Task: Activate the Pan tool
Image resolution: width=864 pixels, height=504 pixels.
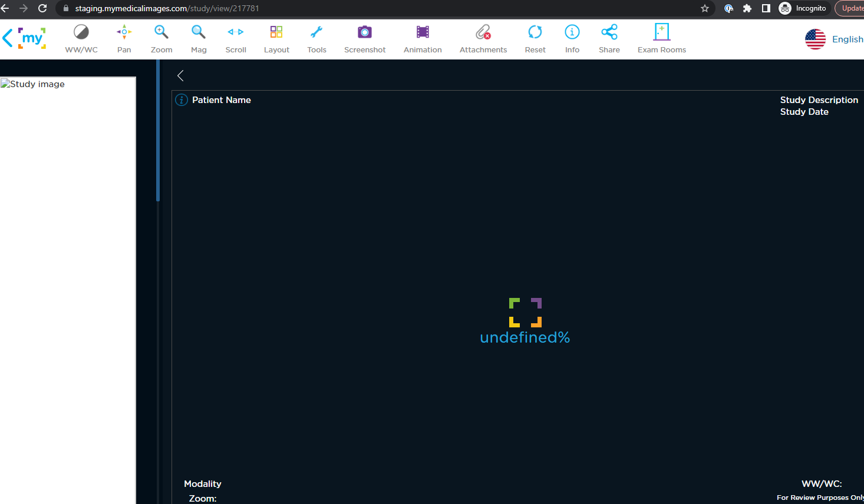Action: pyautogui.click(x=124, y=39)
